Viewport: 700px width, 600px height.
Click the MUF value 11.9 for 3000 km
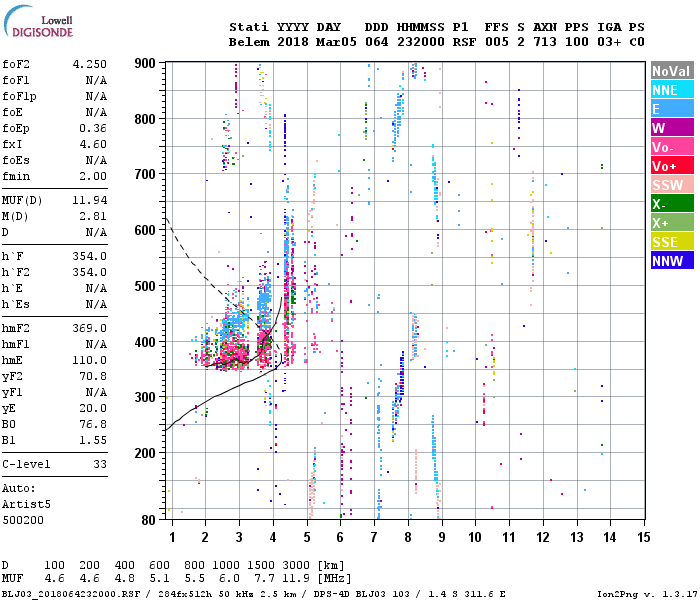(296, 579)
